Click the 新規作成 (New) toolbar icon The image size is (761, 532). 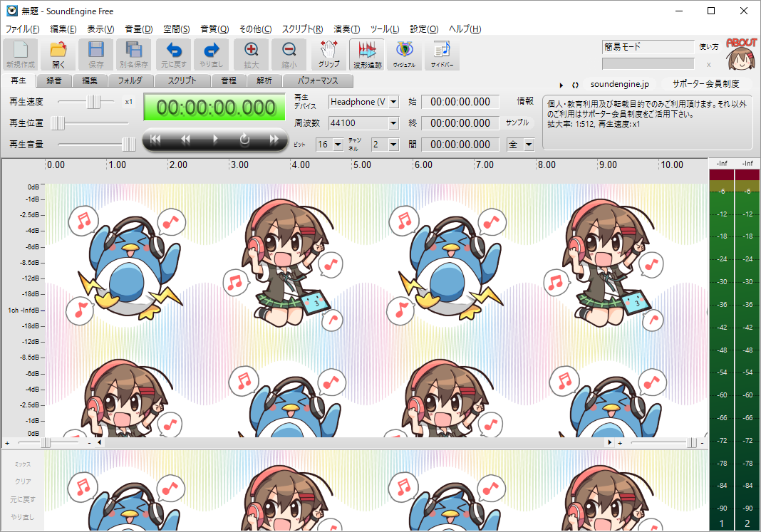pos(21,54)
